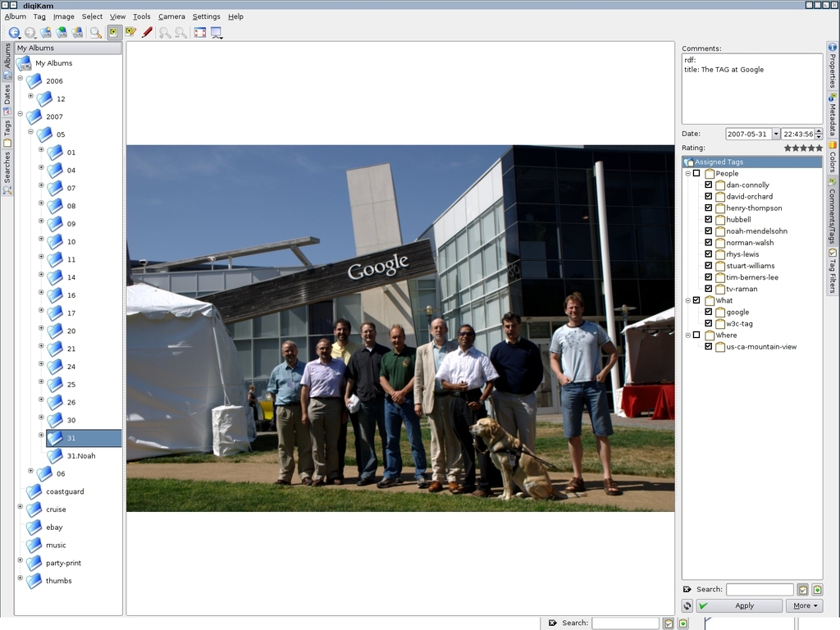Open the Camera menu
This screenshot has height=630, width=840.
pyautogui.click(x=171, y=16)
